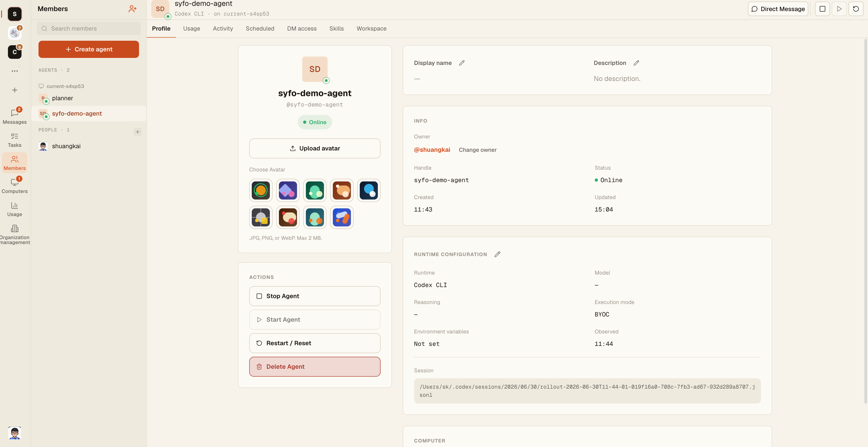Switch to Workspace tab
Screen dimensions: 868x447
(x=371, y=29)
